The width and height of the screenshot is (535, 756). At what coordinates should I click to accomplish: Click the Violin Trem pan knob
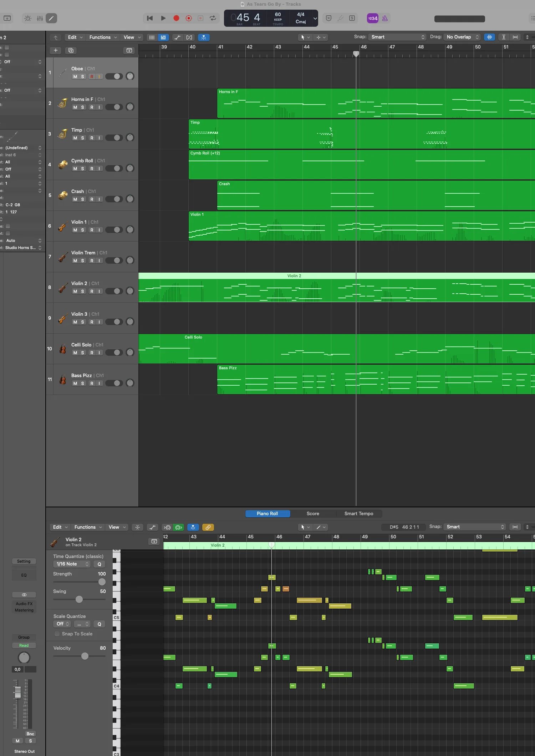coord(130,260)
